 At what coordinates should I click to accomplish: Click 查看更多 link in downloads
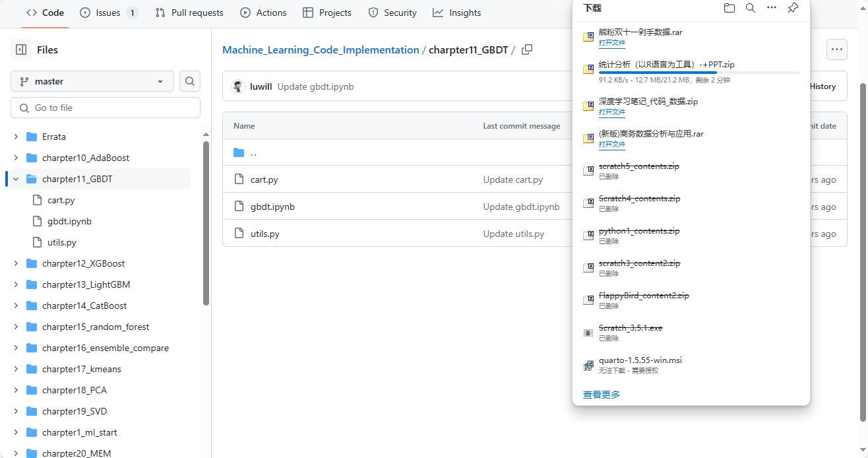601,395
